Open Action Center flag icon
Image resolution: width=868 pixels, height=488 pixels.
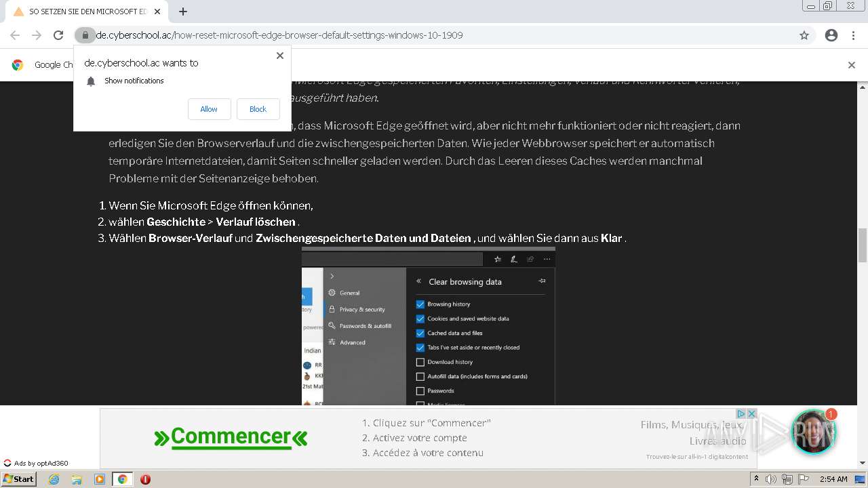(x=802, y=479)
